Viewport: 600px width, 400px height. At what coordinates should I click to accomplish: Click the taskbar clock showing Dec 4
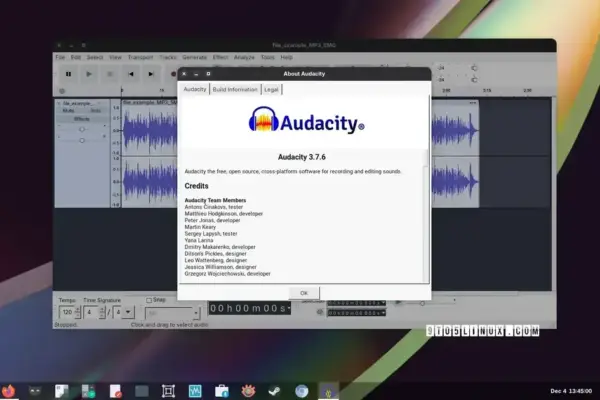point(571,391)
